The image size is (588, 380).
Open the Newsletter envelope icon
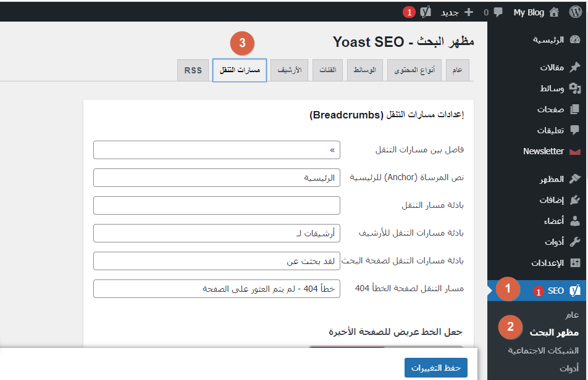575,152
